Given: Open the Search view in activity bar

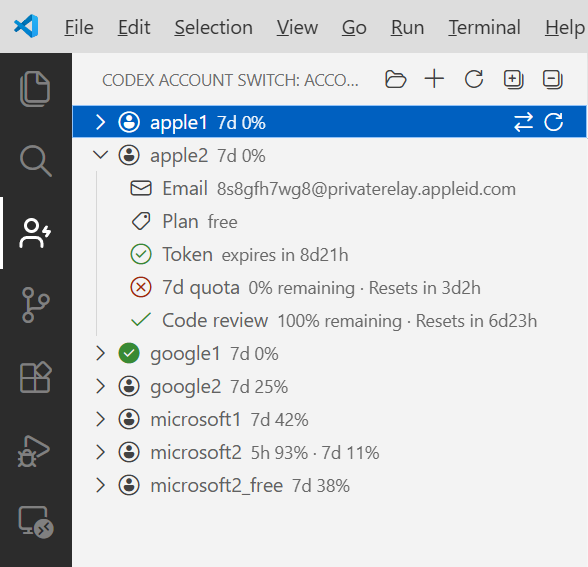Looking at the screenshot, I should tap(35, 161).
